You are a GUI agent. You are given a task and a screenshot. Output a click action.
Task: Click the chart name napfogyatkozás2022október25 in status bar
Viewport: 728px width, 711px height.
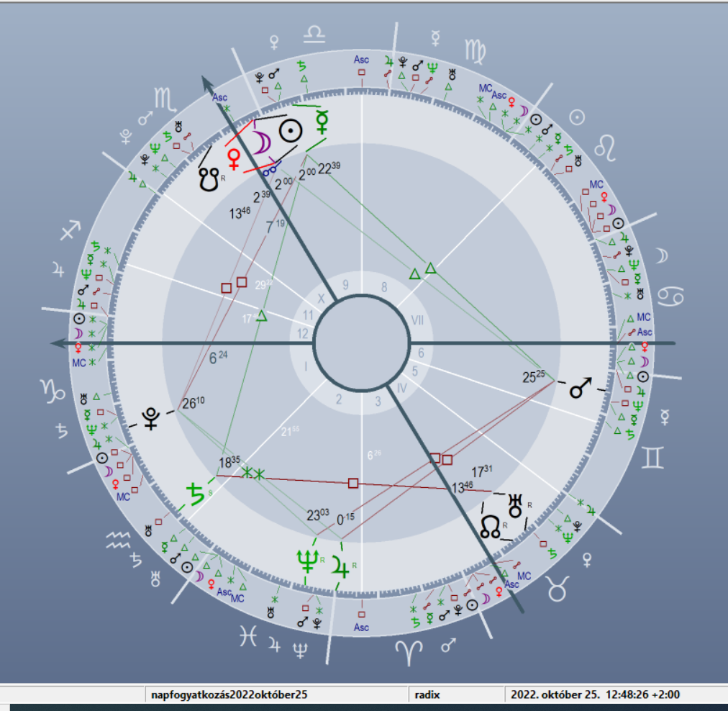229,695
